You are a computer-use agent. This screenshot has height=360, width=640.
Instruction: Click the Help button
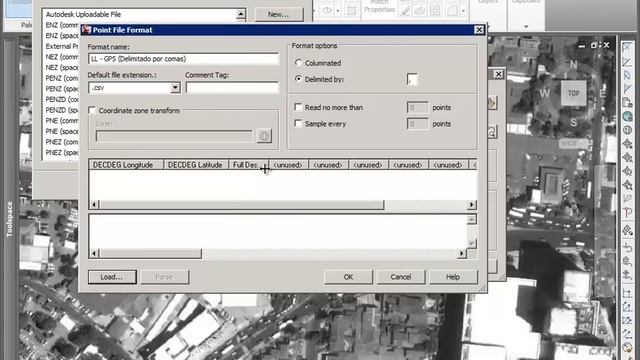point(453,277)
